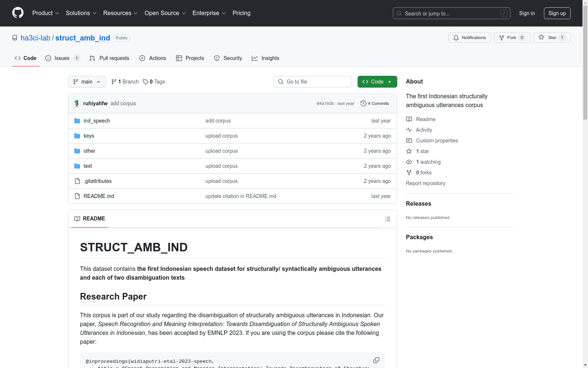Open the update citation in README.md commit

241,196
